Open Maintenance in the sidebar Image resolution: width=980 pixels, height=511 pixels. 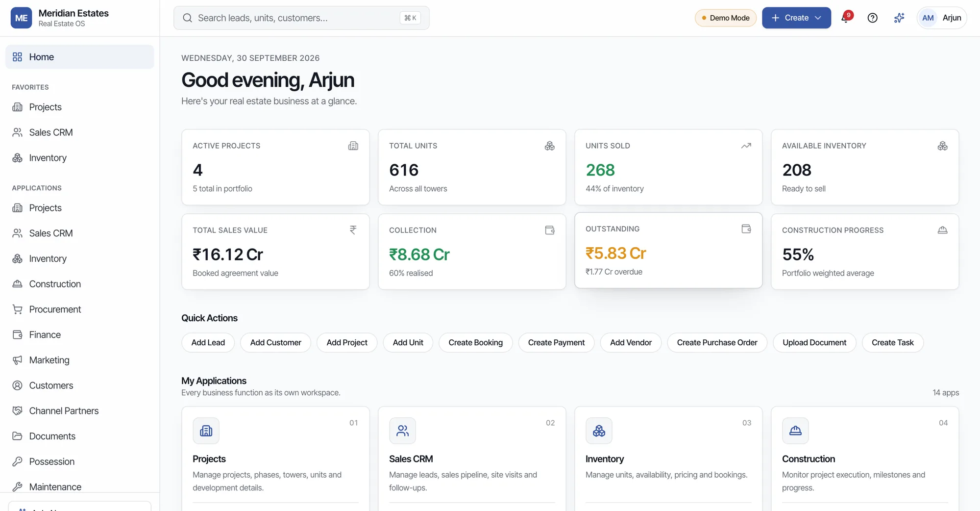(80, 487)
